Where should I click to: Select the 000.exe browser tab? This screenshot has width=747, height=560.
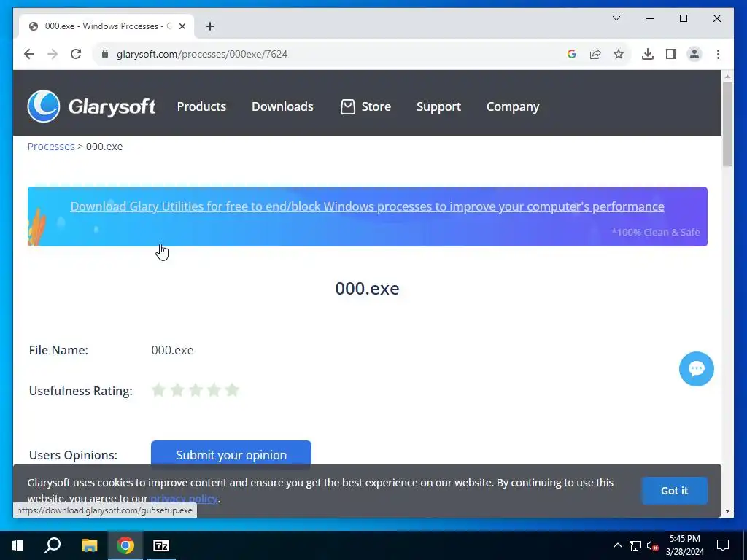click(x=107, y=26)
